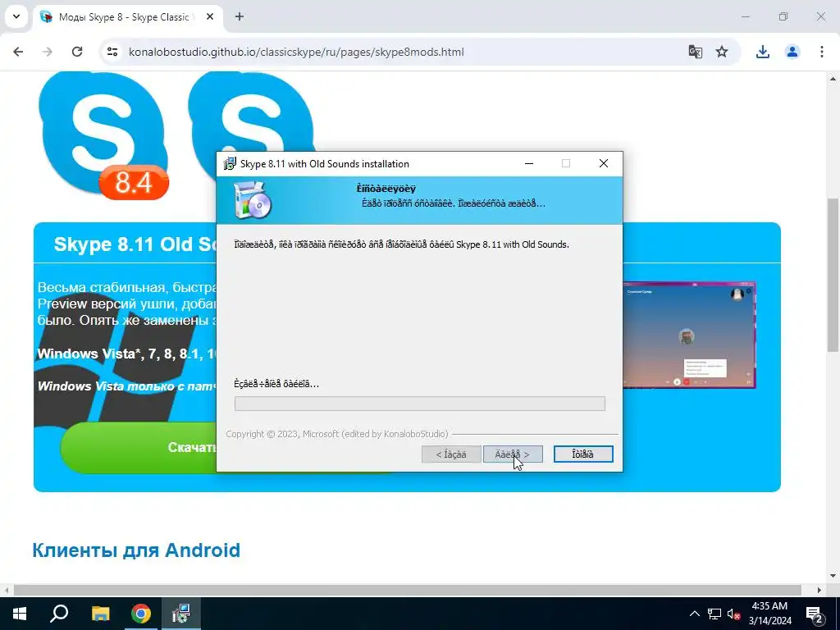Open a new Chrome tab with the plus button
The width and height of the screenshot is (840, 630).
pos(240,17)
